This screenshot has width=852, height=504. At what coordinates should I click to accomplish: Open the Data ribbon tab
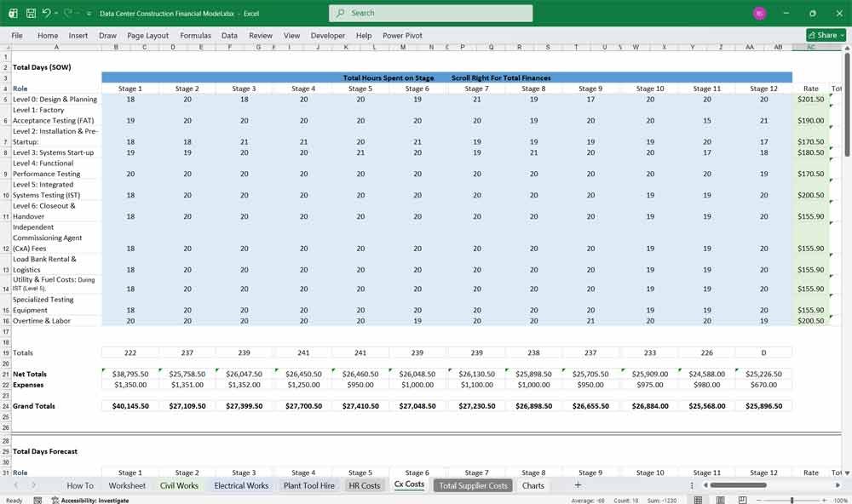229,35
